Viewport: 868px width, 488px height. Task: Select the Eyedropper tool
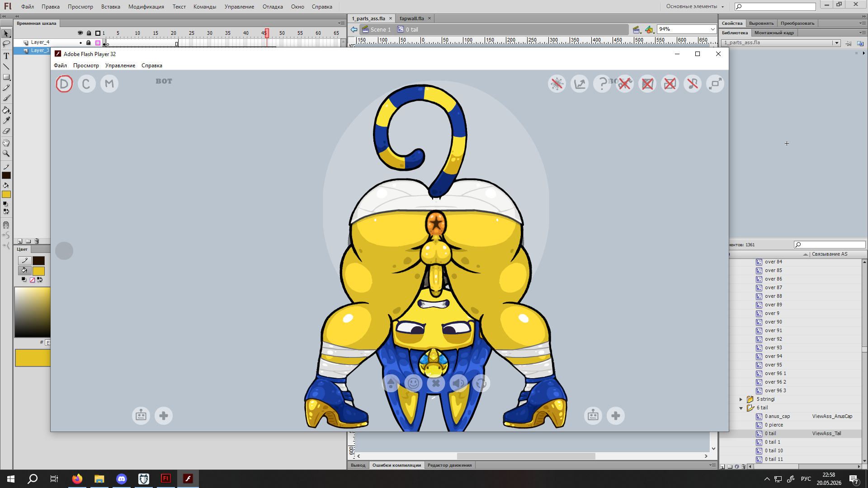(6, 120)
